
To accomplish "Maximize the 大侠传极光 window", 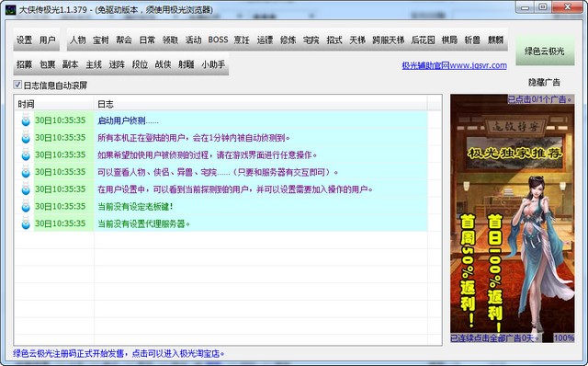I will click(543, 7).
